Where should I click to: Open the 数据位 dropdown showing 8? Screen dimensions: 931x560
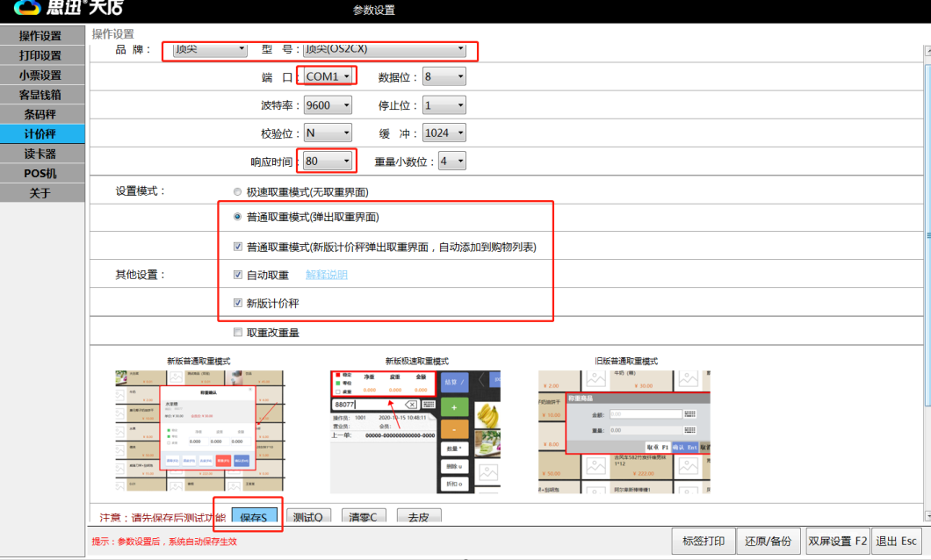[444, 76]
